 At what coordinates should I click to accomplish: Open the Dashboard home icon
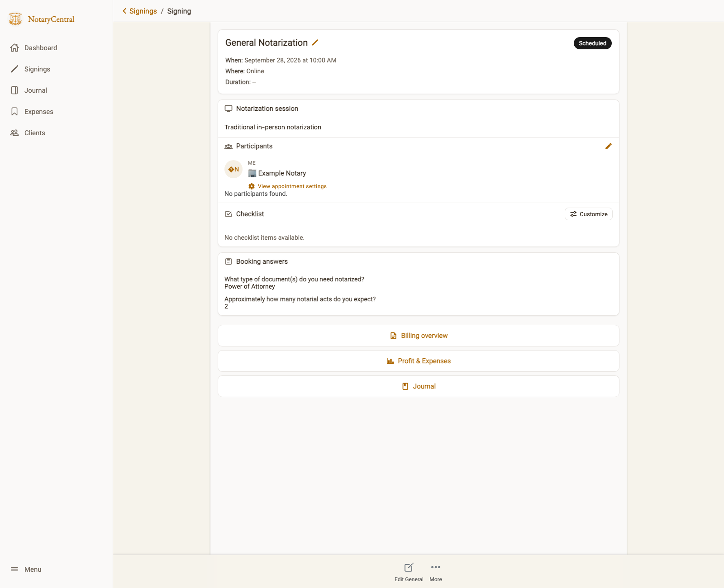[x=14, y=47]
